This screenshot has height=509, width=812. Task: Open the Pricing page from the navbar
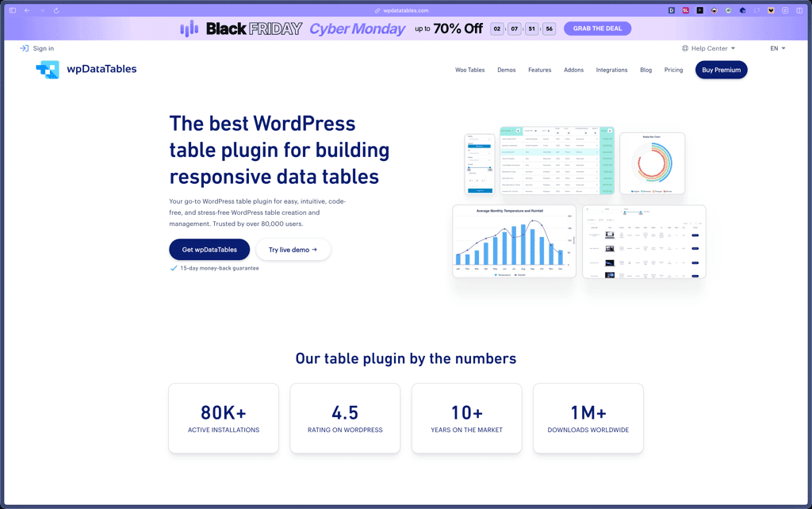point(673,70)
